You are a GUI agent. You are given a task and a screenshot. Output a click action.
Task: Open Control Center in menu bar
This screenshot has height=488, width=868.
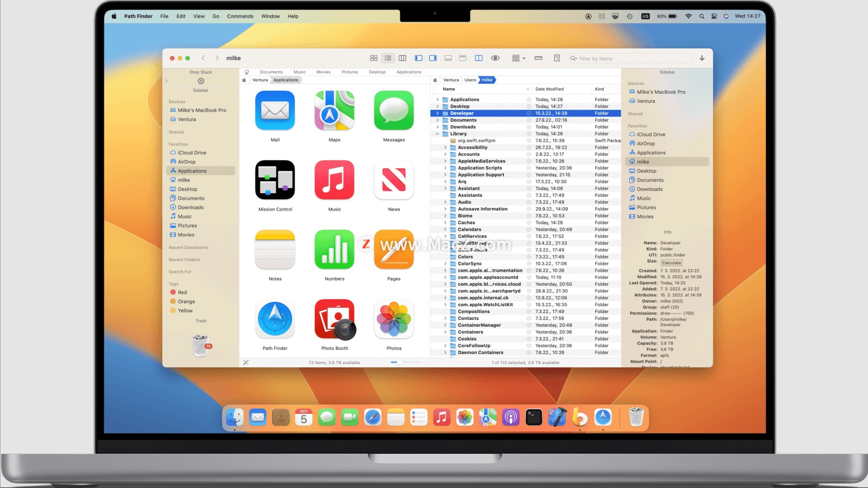(714, 16)
